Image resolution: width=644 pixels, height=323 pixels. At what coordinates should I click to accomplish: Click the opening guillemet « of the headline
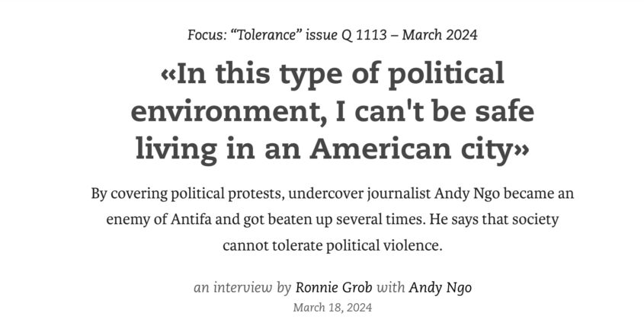click(x=168, y=75)
